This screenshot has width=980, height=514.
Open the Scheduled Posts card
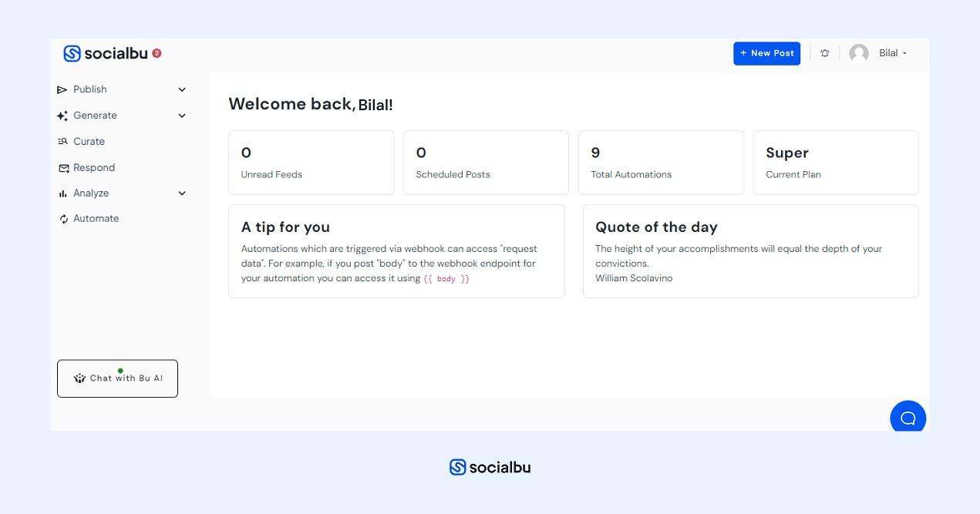pyautogui.click(x=486, y=163)
